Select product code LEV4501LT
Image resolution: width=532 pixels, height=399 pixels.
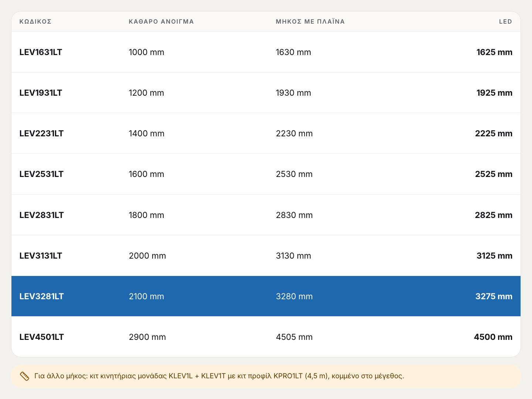click(x=42, y=337)
